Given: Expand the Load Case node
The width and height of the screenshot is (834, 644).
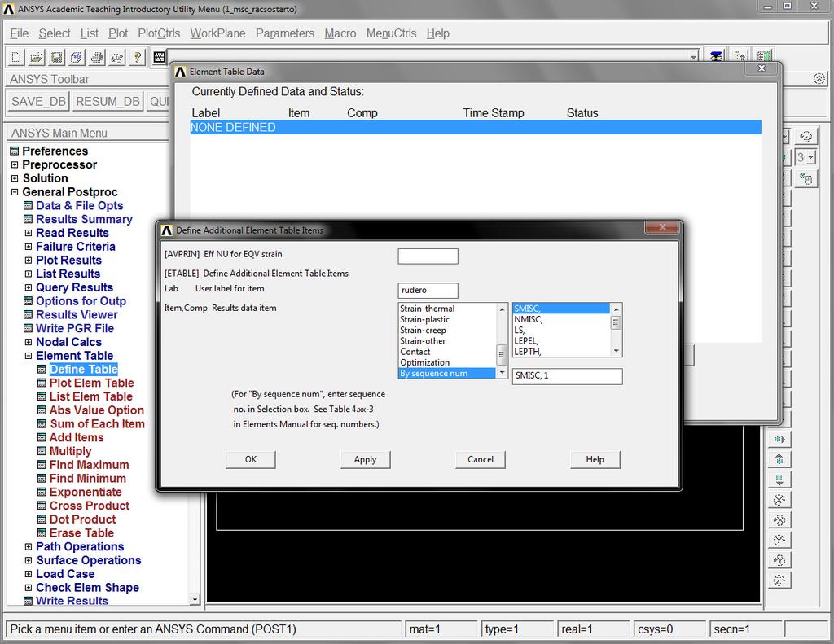Looking at the screenshot, I should coord(29,574).
